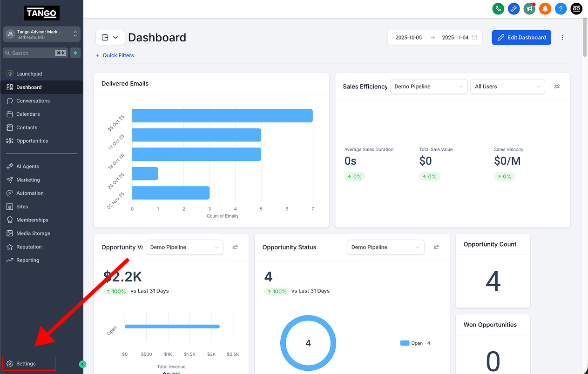
Task: Open Settings label in sidebar
Action: [26, 364]
